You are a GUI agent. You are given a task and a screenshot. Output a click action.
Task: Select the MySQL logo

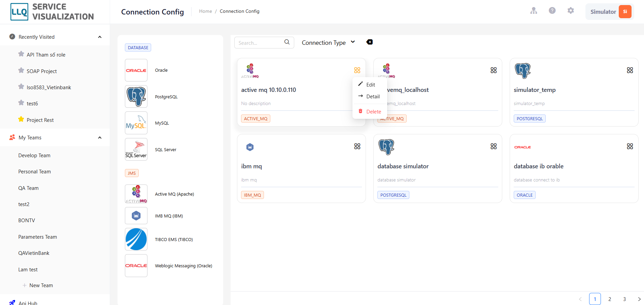(136, 123)
